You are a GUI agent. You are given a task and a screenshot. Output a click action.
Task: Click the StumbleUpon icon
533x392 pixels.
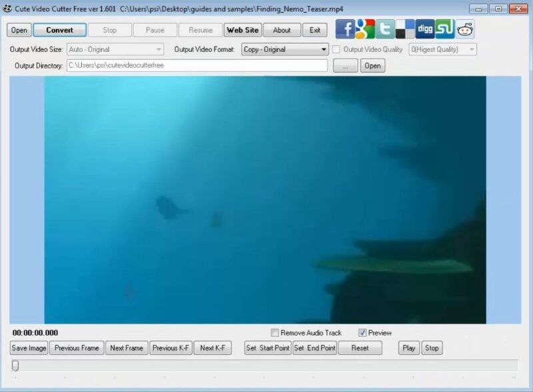[x=445, y=29]
